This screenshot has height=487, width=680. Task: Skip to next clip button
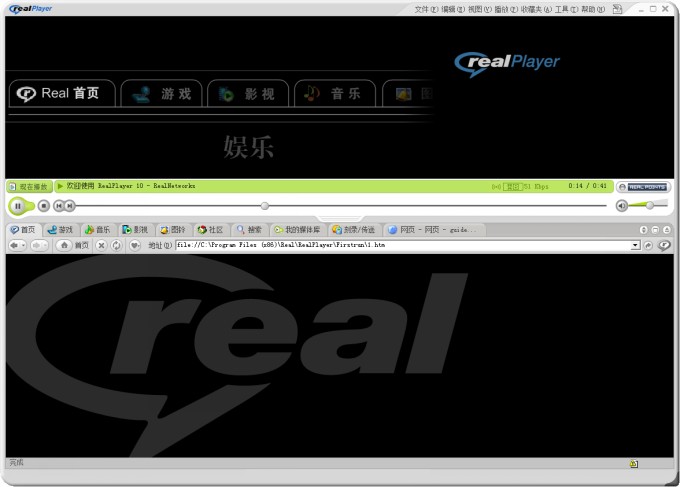click(69, 206)
